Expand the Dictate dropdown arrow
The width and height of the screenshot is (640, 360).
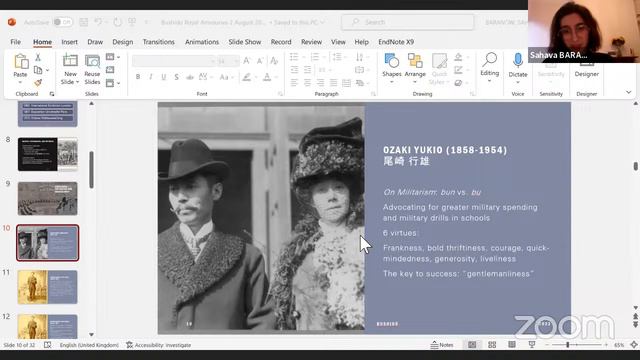[x=518, y=82]
